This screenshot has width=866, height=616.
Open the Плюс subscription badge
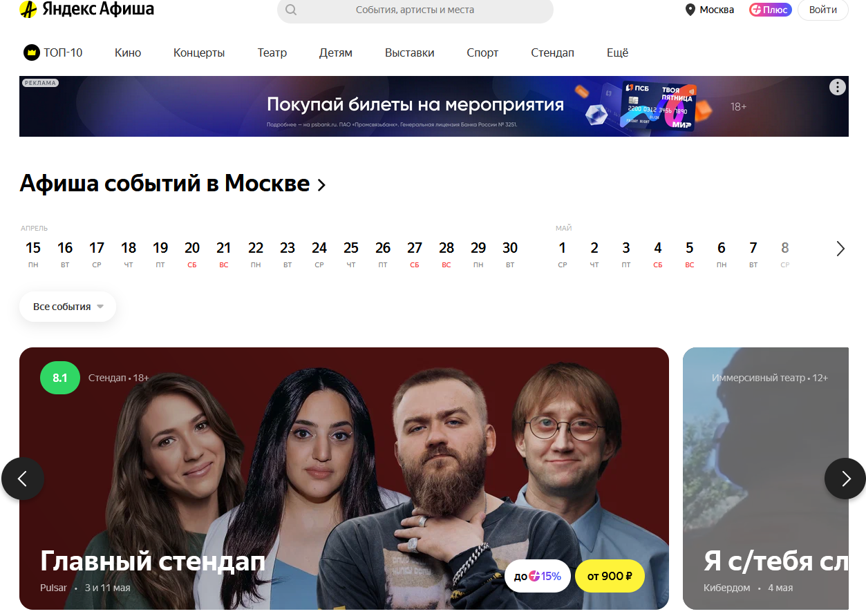pos(771,10)
